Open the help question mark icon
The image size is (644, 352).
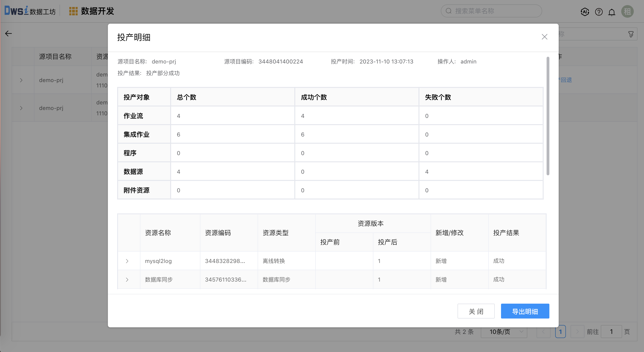[x=598, y=12]
